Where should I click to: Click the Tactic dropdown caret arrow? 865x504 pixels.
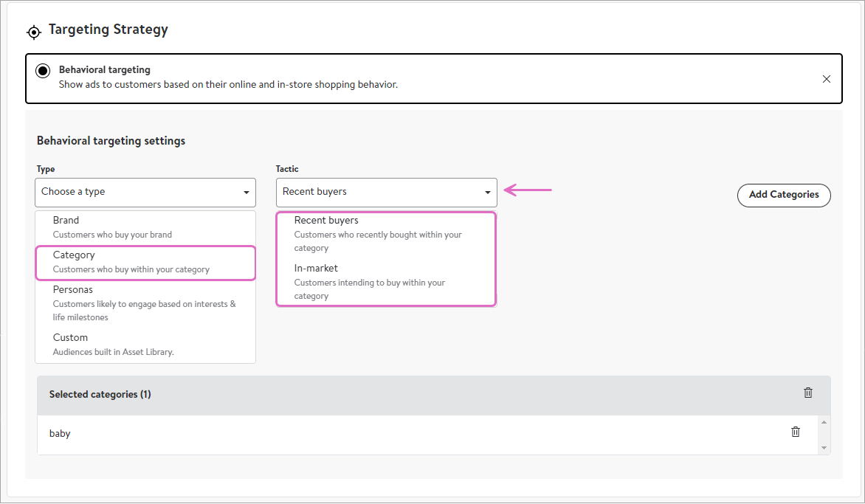click(x=487, y=193)
